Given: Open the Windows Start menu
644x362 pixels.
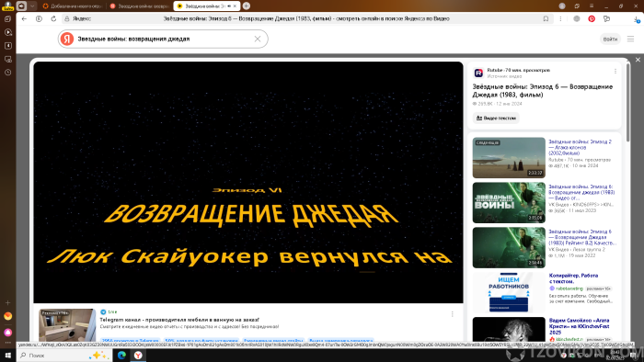Looking at the screenshot, I should pyautogui.click(x=7, y=356).
